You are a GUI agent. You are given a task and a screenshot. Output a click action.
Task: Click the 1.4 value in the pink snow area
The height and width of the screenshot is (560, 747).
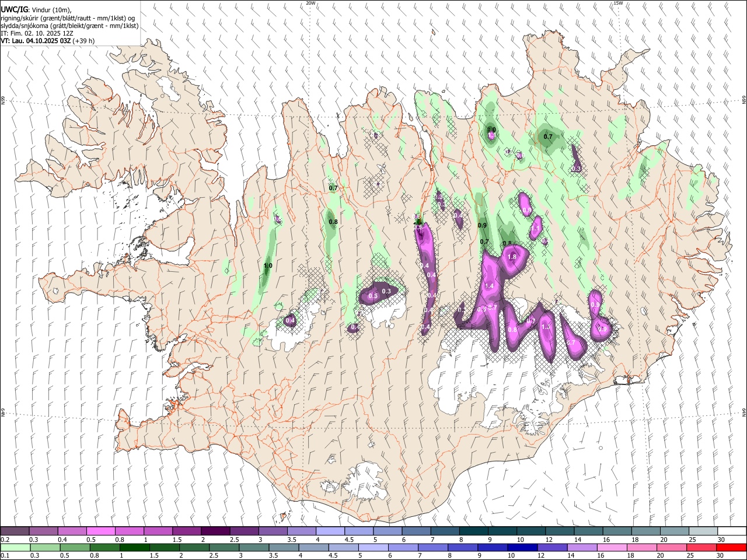click(489, 286)
